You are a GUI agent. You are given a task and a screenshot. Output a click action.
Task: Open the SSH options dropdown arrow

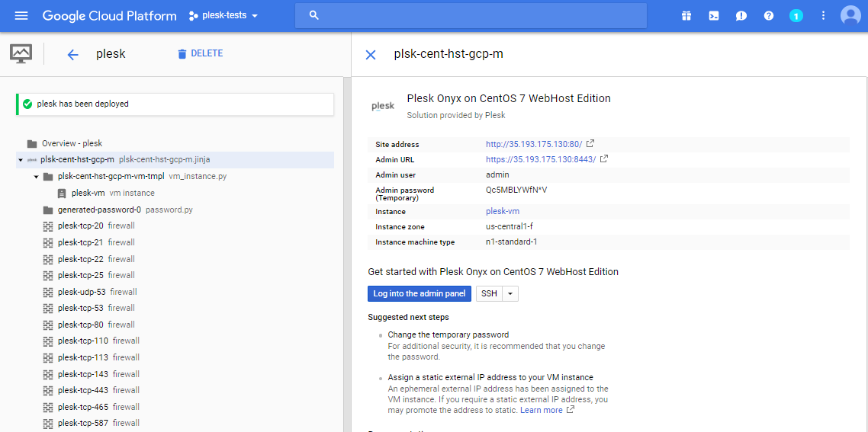(x=510, y=294)
